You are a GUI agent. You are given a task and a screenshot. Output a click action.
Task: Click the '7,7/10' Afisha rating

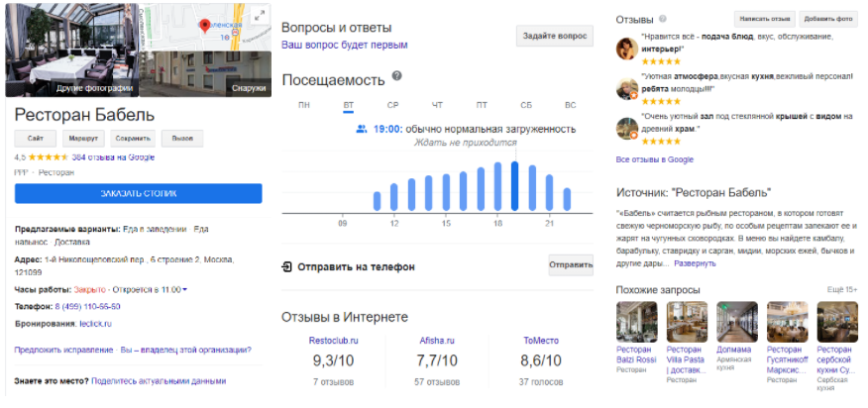[437, 360]
